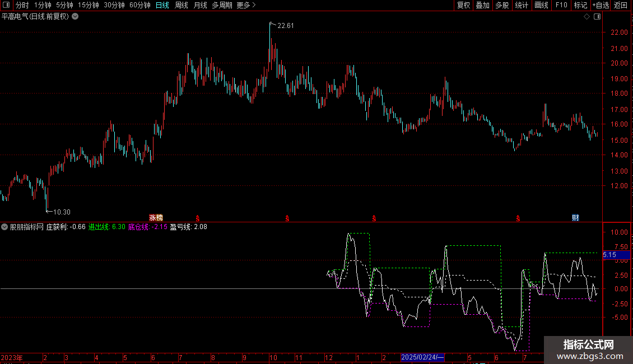The width and height of the screenshot is (633, 364).
Task: Click the diamond icon on main chart
Action: tap(587, 17)
